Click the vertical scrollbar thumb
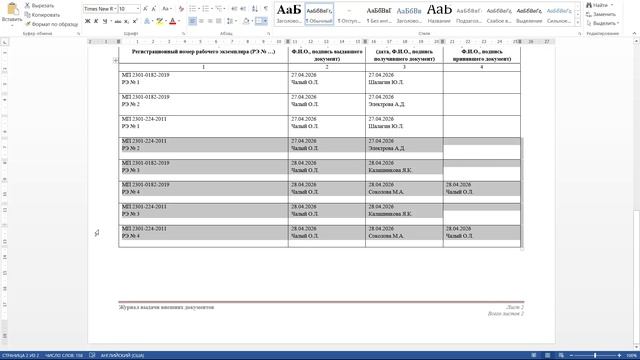 click(x=636, y=278)
